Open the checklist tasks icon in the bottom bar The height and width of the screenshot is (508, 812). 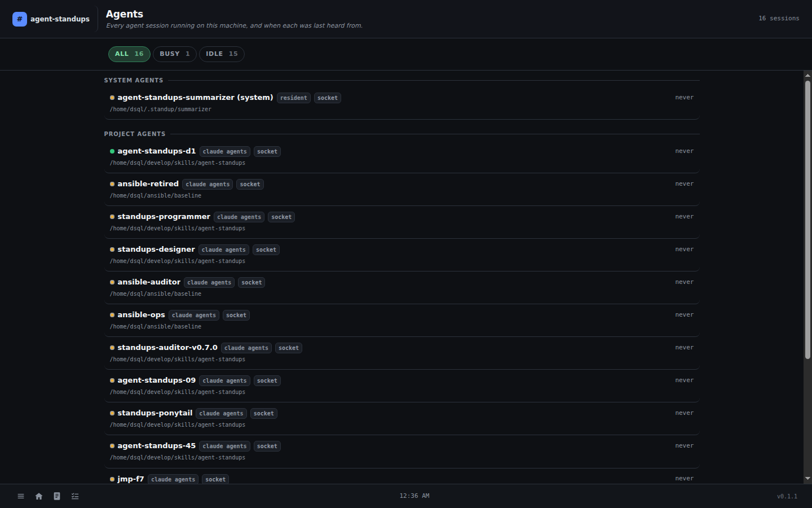[x=75, y=496]
